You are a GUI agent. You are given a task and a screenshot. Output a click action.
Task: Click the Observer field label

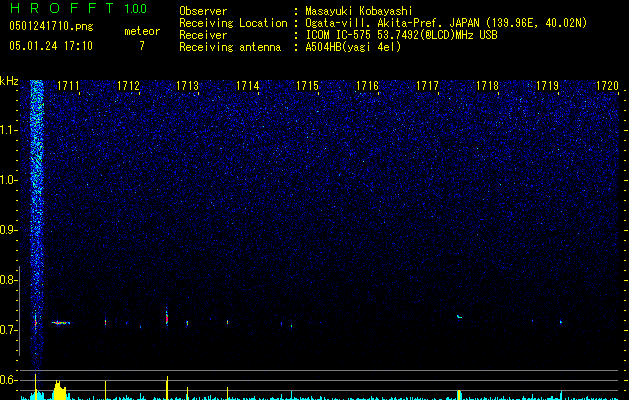point(203,11)
